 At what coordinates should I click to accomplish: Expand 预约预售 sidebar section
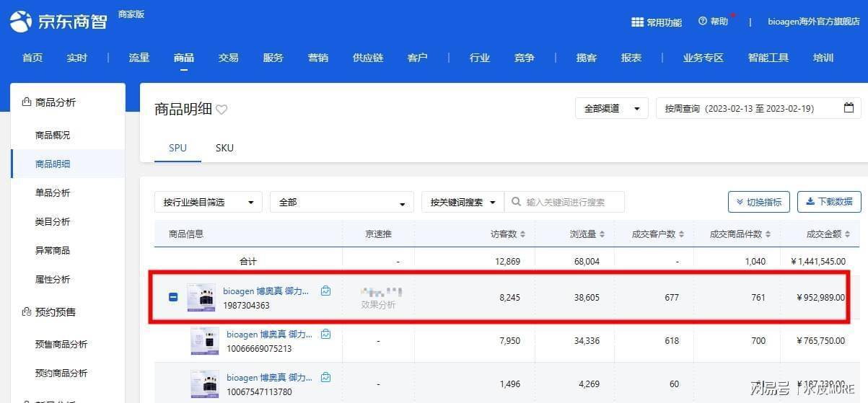click(49, 312)
